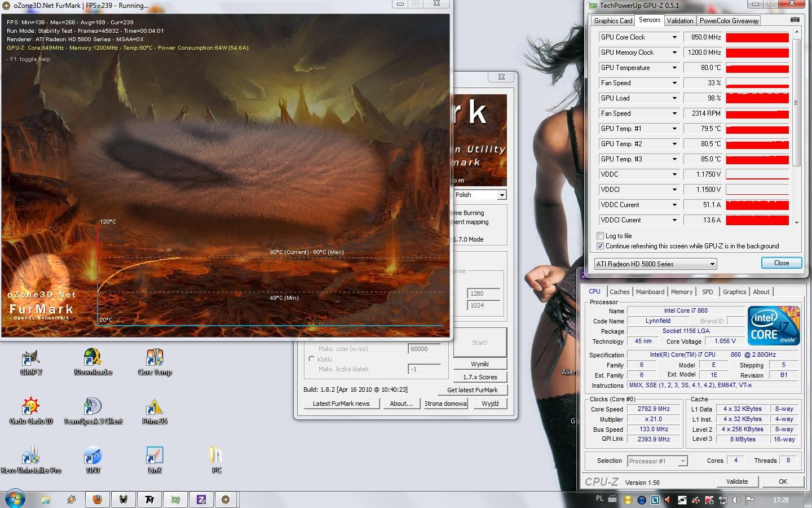
Task: Open Validation tab in GPU-Z
Action: [680, 21]
